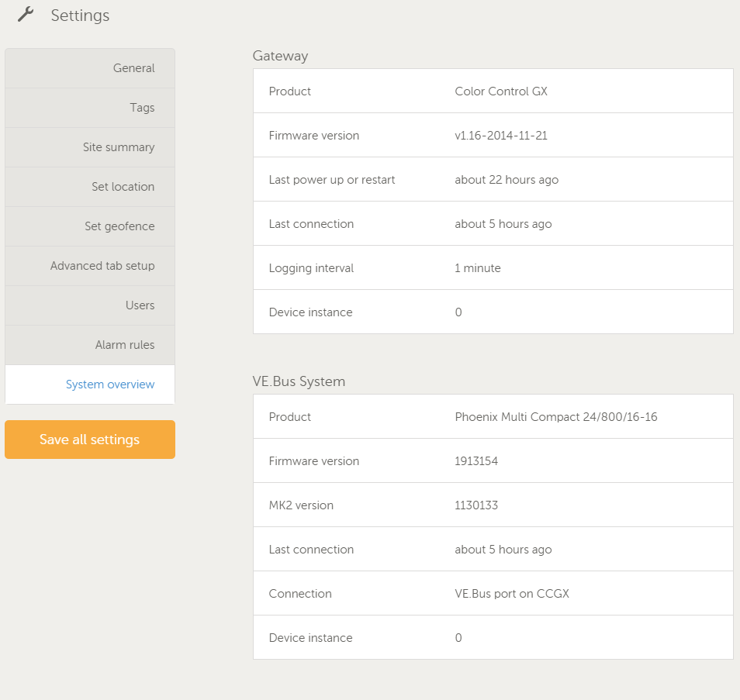Screen dimensions: 740x700
Task: Go to Advanced tab setup
Action: click(90, 266)
